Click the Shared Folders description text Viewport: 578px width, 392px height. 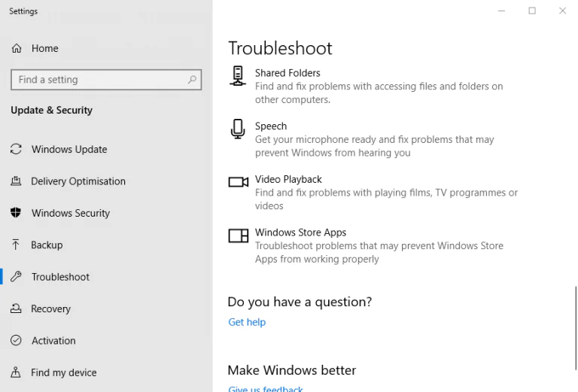point(379,93)
